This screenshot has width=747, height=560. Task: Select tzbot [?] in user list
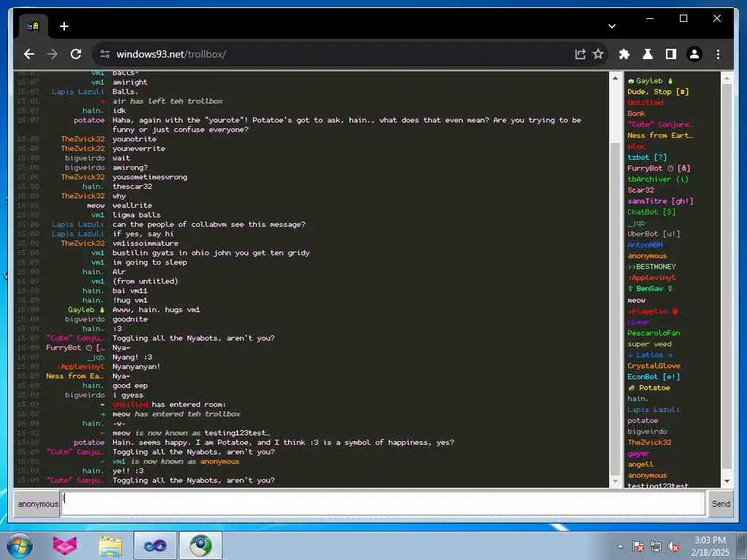coord(647,157)
